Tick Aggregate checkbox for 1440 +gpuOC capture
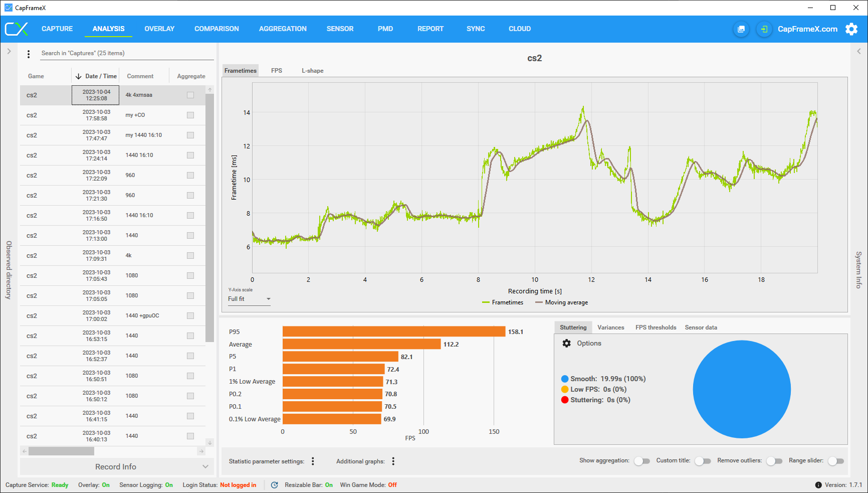Screen dimensions: 868x493 190,316
